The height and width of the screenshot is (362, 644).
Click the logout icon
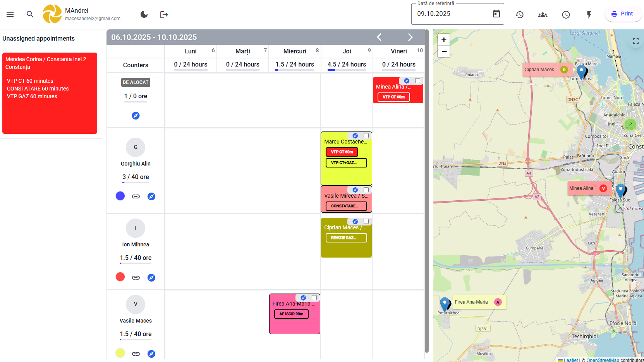[x=164, y=15]
